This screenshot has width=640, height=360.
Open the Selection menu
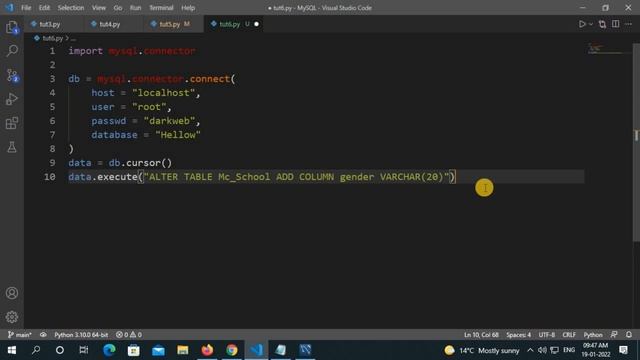[x=71, y=8]
